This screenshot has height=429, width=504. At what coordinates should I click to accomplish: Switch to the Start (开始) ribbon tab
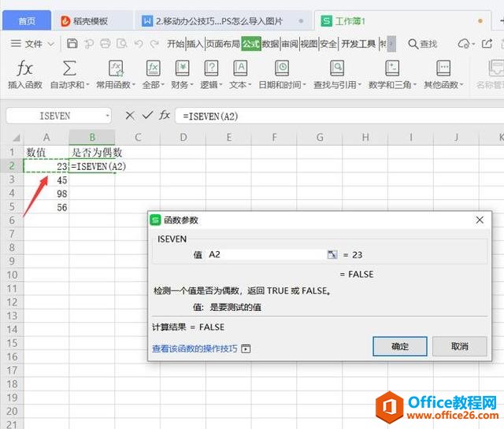[176, 44]
